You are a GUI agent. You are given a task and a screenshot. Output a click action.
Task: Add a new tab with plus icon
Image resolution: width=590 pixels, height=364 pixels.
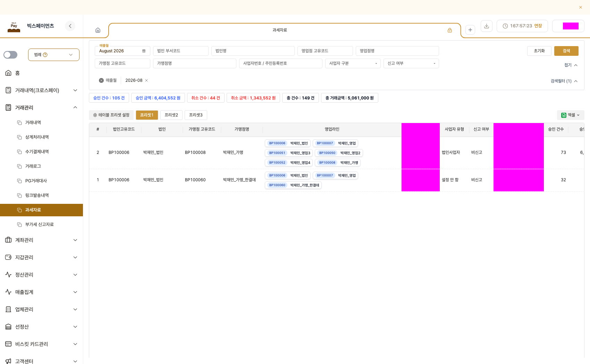point(470,30)
